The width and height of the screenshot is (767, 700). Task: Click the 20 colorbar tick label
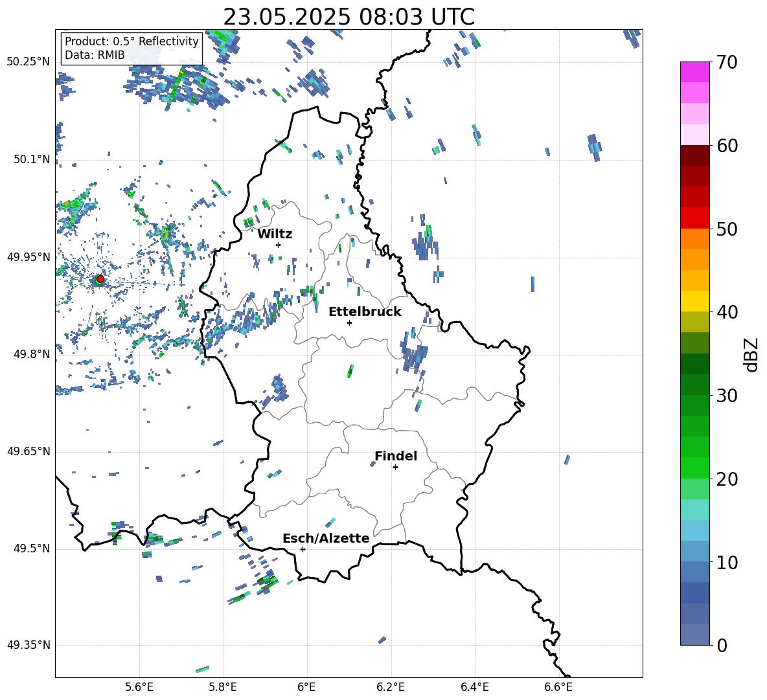pos(727,479)
